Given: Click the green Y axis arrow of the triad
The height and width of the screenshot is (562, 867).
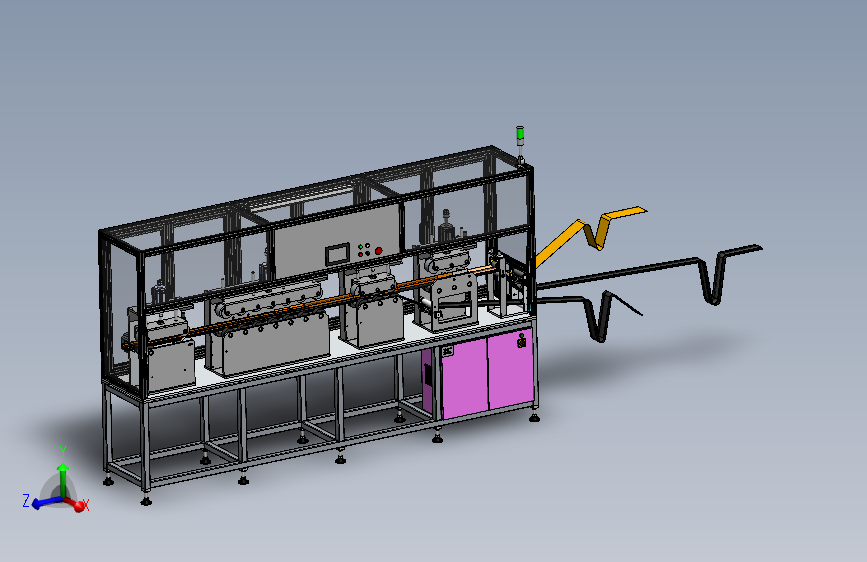Looking at the screenshot, I should point(63,479).
